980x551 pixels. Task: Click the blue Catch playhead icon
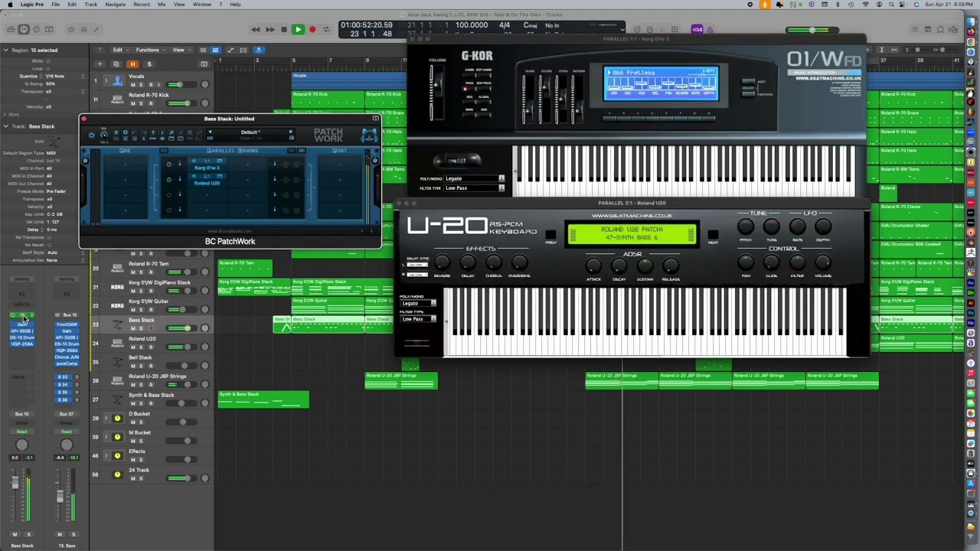[259, 50]
